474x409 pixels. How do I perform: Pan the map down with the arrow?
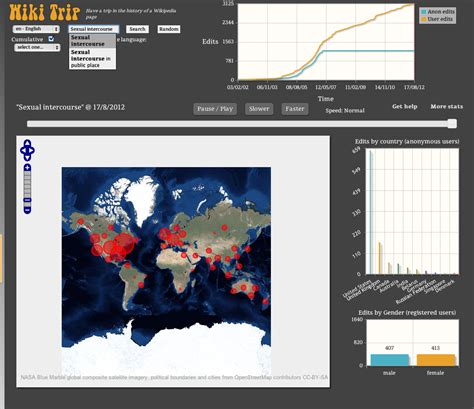click(27, 158)
